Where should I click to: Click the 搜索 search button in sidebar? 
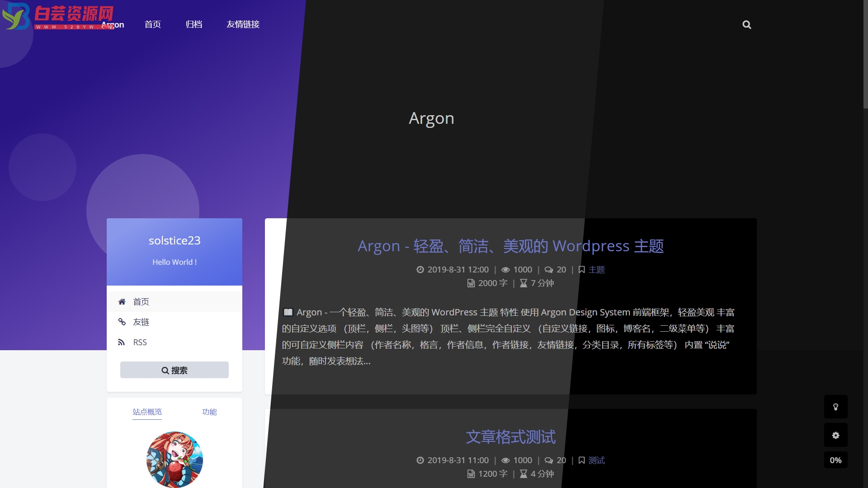(175, 370)
